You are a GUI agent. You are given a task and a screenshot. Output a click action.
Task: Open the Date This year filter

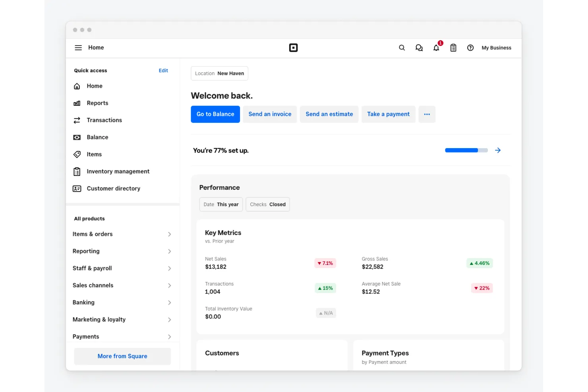click(221, 204)
